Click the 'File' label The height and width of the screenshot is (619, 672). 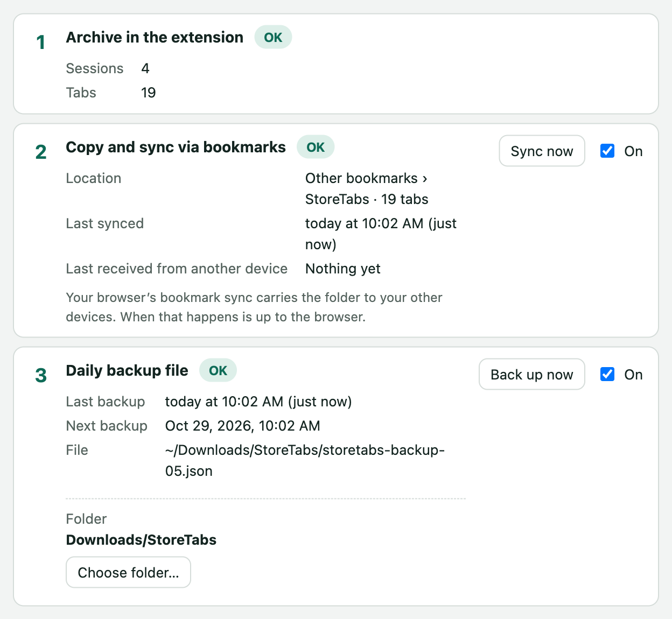point(77,450)
